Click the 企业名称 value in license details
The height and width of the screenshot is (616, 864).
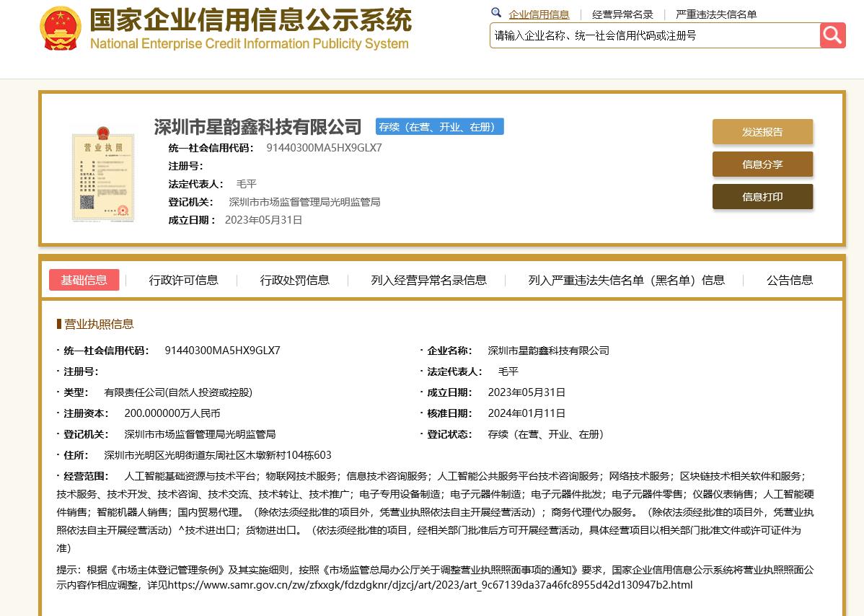(x=549, y=351)
